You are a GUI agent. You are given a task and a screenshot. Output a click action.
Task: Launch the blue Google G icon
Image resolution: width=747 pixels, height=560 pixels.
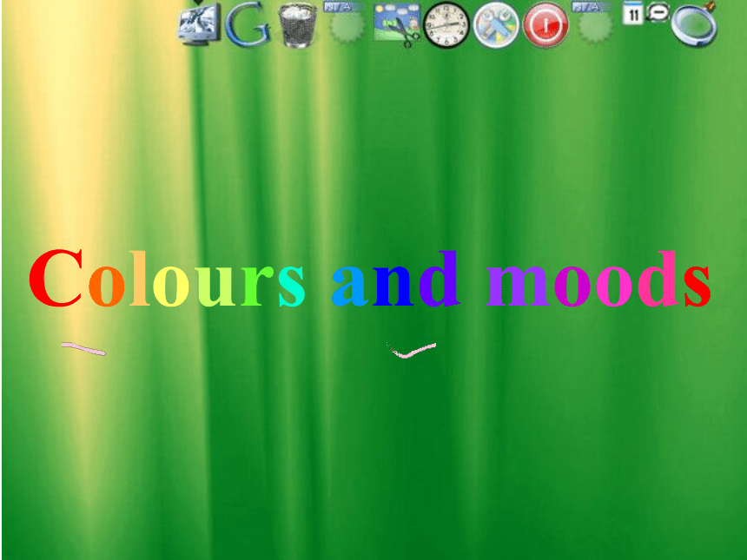coord(248,23)
